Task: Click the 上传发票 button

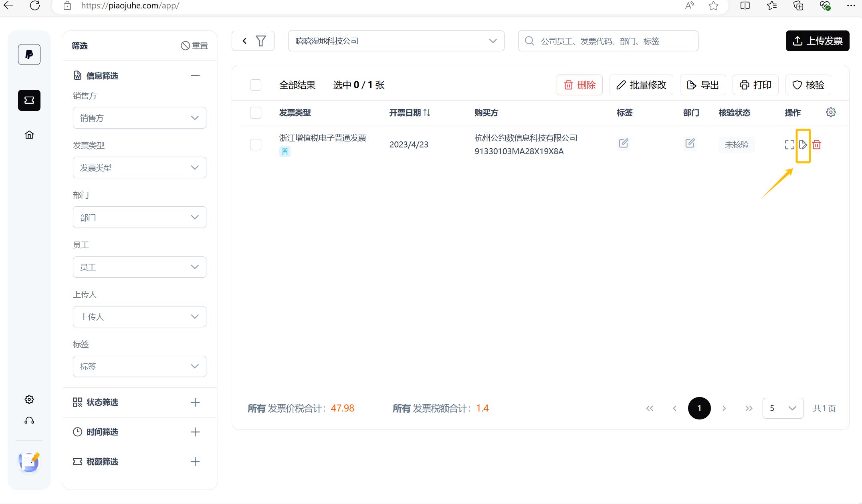Action: click(818, 41)
